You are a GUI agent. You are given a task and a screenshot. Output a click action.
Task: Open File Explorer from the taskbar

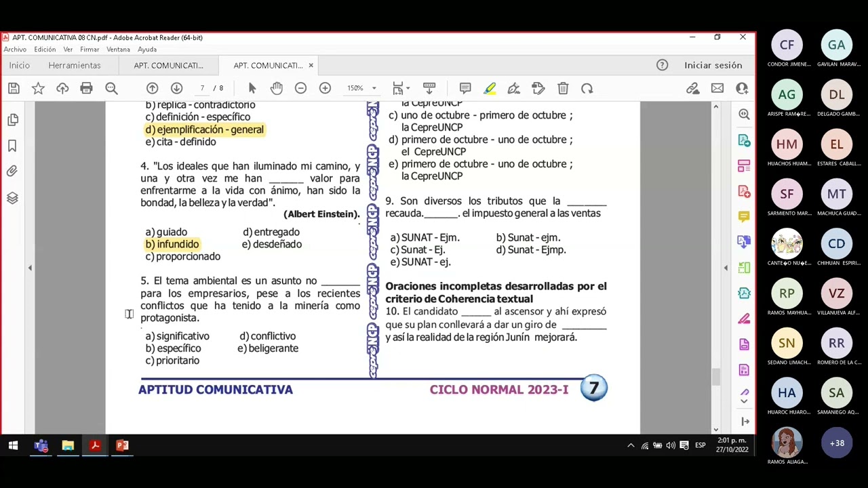(x=68, y=445)
